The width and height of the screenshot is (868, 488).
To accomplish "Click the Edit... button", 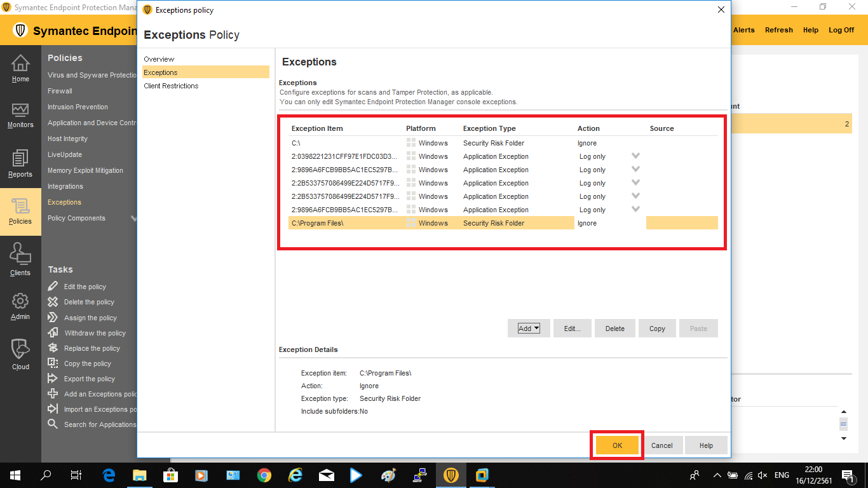I will point(572,329).
